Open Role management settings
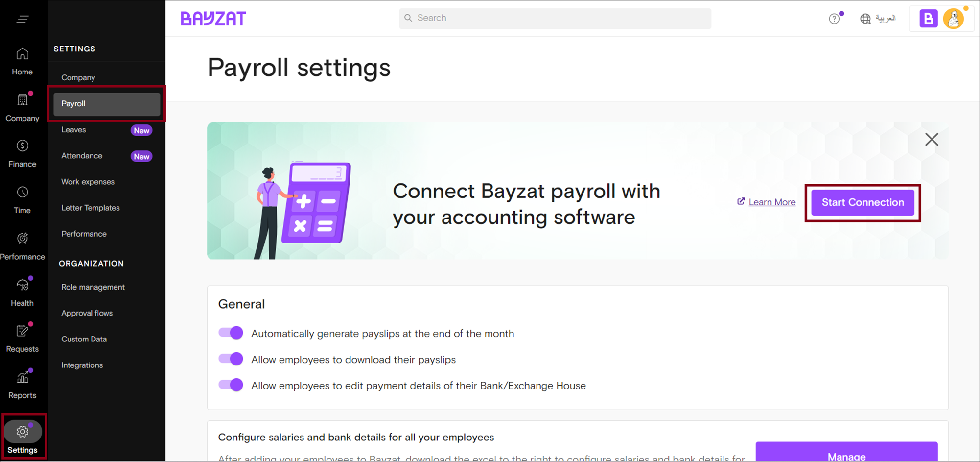Screen dimensions: 980x462 pos(93,287)
